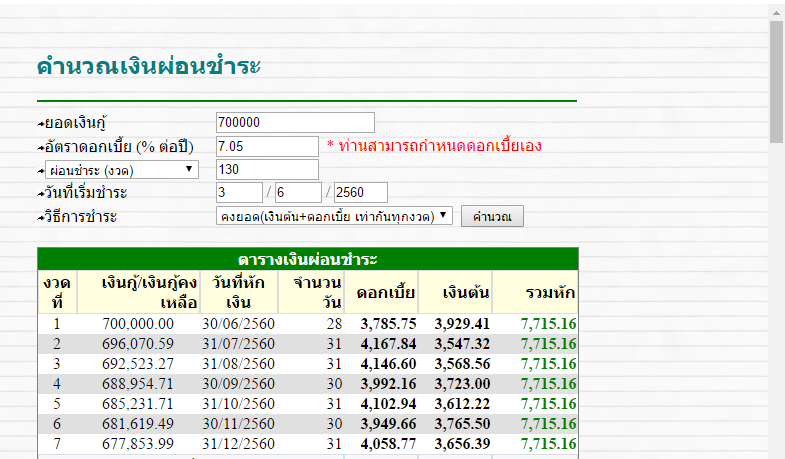
Task: Click the principal value 3,547.32
Action: [x=462, y=344]
